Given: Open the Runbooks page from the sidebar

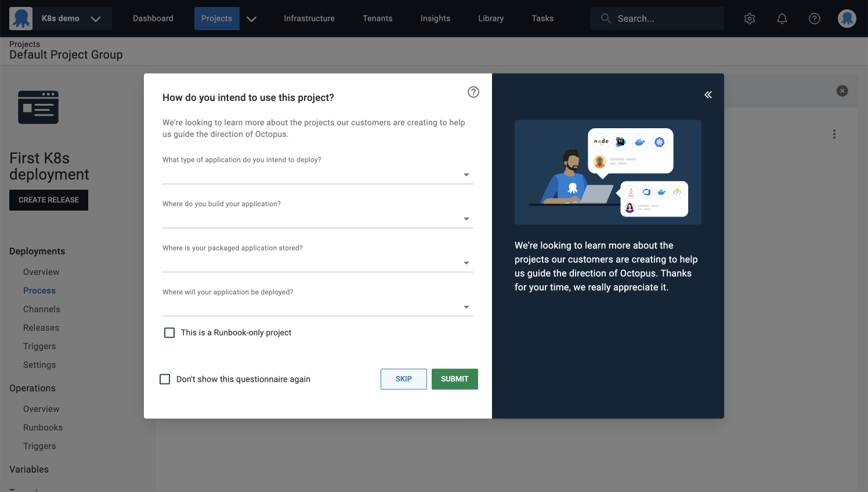Looking at the screenshot, I should [42, 427].
